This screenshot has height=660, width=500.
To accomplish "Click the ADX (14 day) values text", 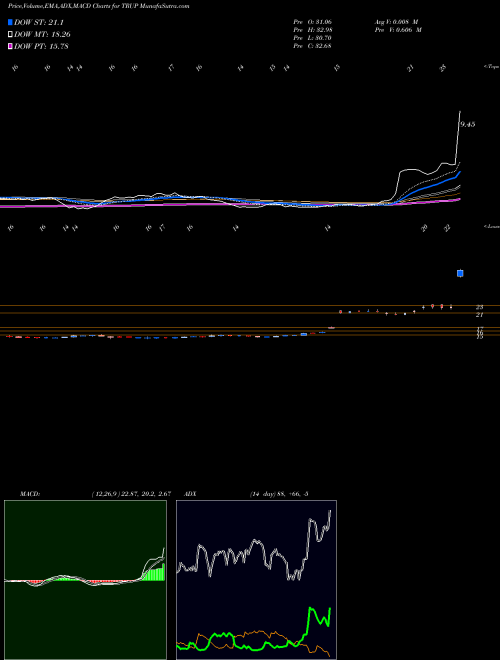I will 279,494.
